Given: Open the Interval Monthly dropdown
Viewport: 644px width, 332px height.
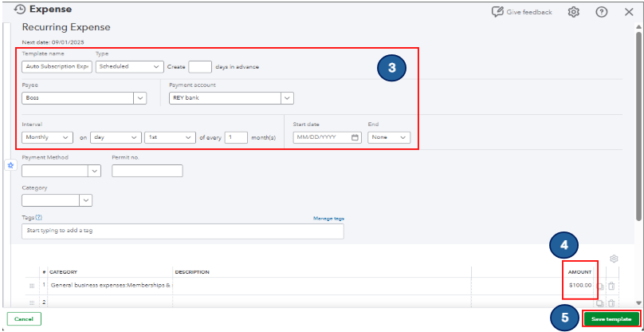Looking at the screenshot, I should (65, 137).
